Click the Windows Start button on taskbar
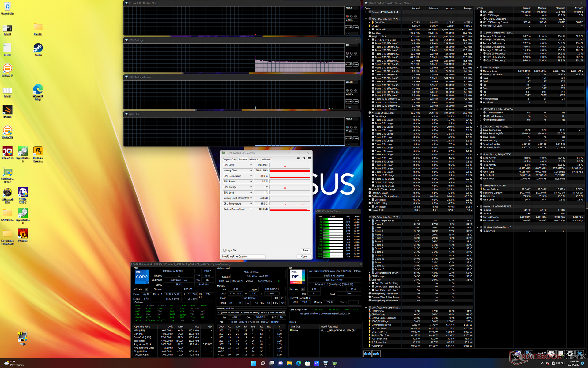 pos(254,363)
